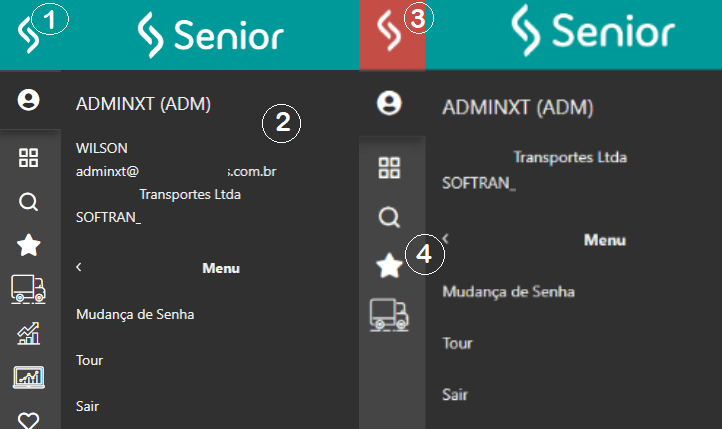Click the heart icon in the left sidebar
The height and width of the screenshot is (429, 722).
pos(29,420)
